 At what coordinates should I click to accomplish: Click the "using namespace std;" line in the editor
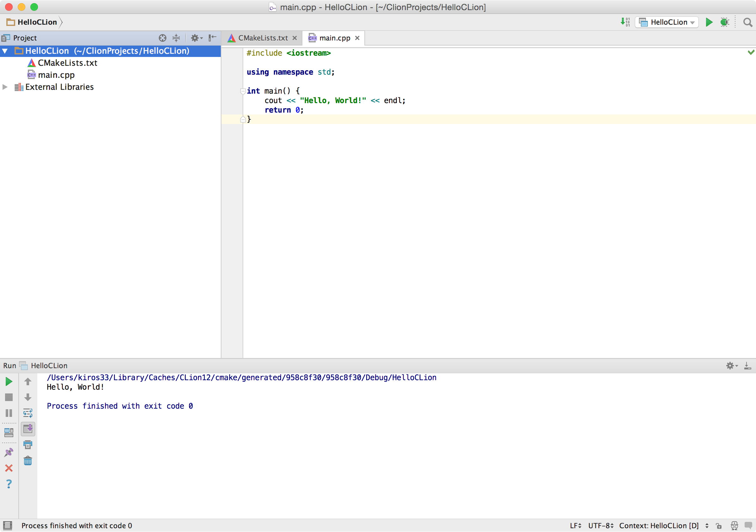click(x=291, y=72)
